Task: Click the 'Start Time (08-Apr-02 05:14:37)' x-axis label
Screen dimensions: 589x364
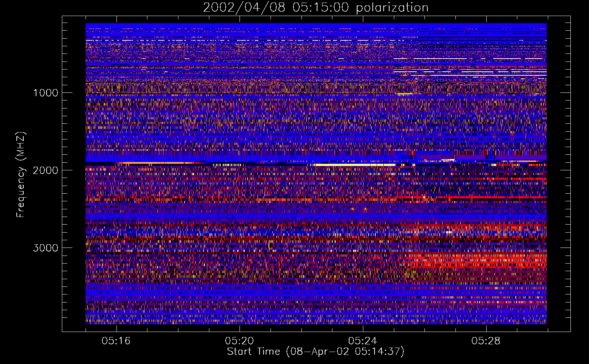Action: [316, 352]
